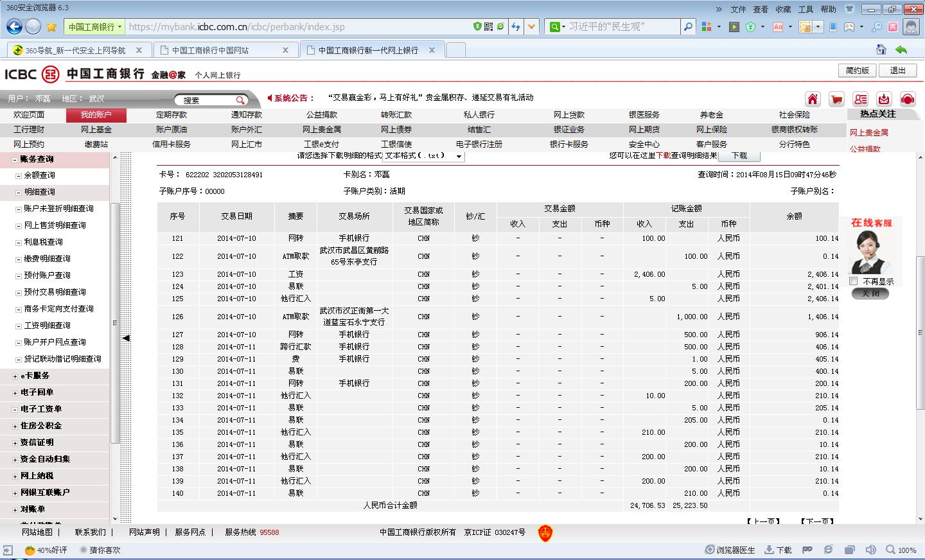Click the main content vertical scrollbar
Screen dimensions: 925x560
(x=920, y=334)
